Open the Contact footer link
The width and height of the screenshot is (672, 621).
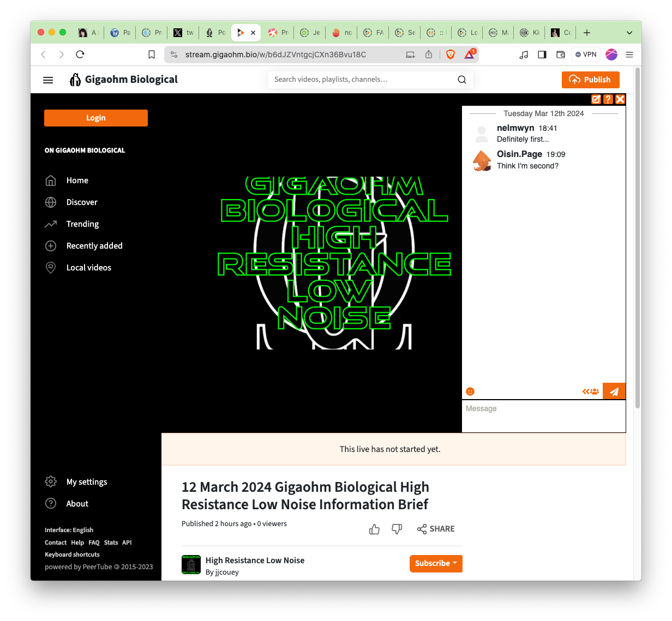56,542
